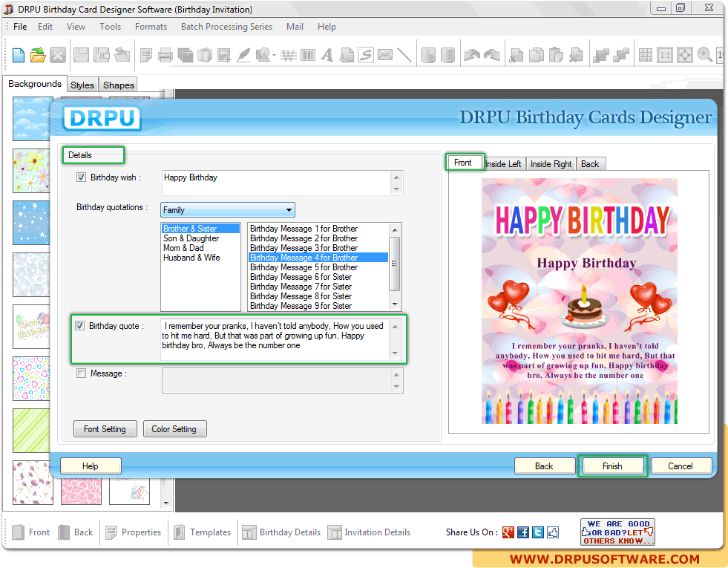This screenshot has width=728, height=568.
Task: Select the Barcode tool icon
Action: (307, 55)
